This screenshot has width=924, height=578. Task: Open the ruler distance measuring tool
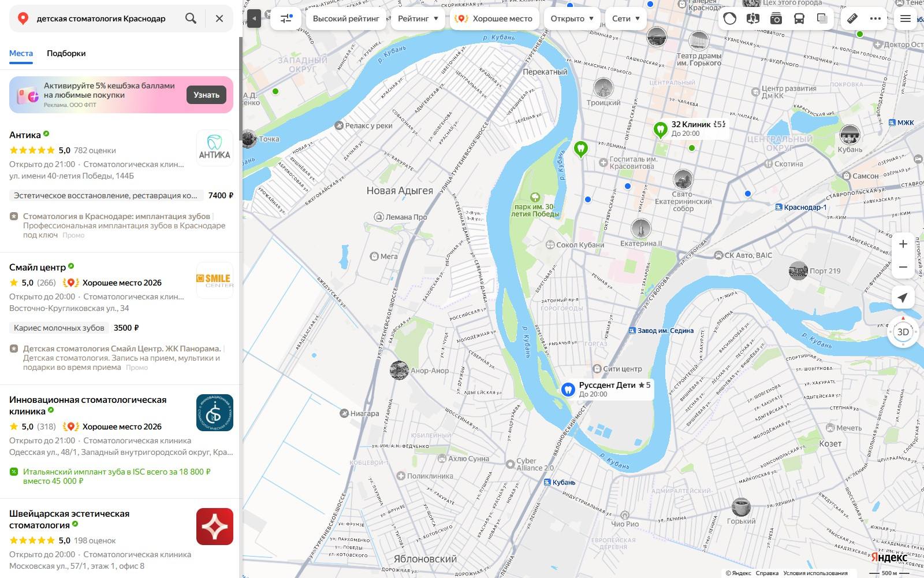point(852,18)
